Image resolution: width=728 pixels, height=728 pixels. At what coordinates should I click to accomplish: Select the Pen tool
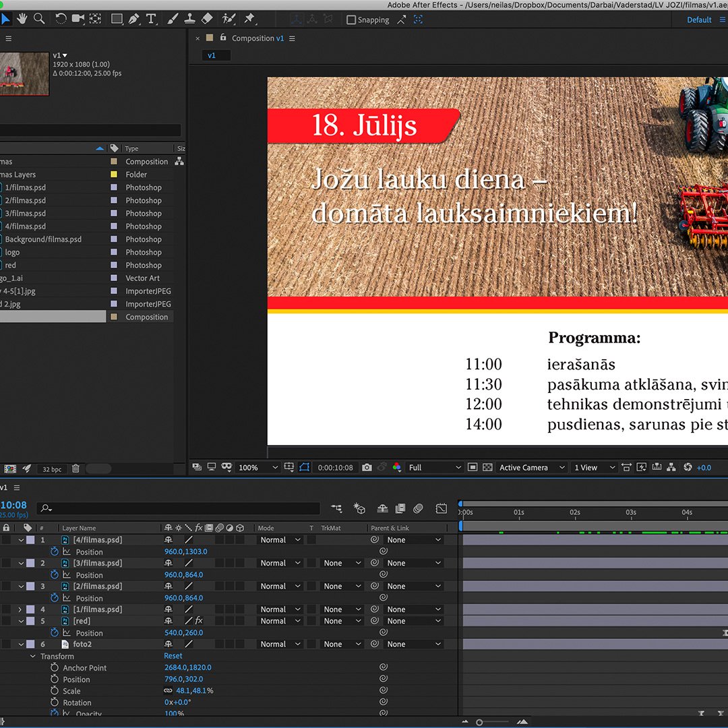pos(134,19)
